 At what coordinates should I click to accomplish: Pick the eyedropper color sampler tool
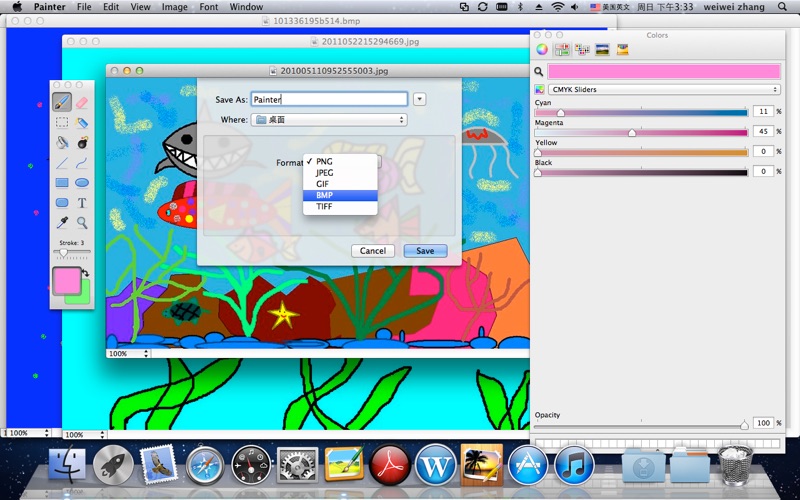pyautogui.click(x=62, y=222)
